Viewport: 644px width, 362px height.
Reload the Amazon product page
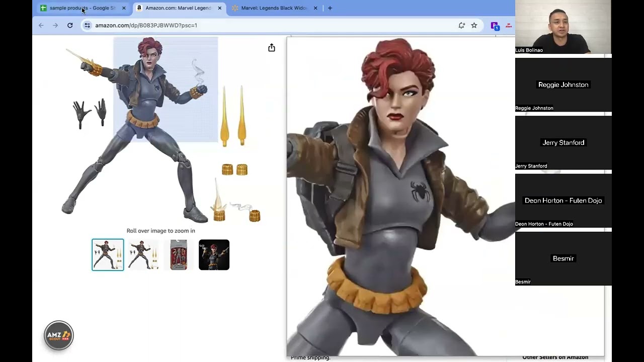(x=70, y=25)
